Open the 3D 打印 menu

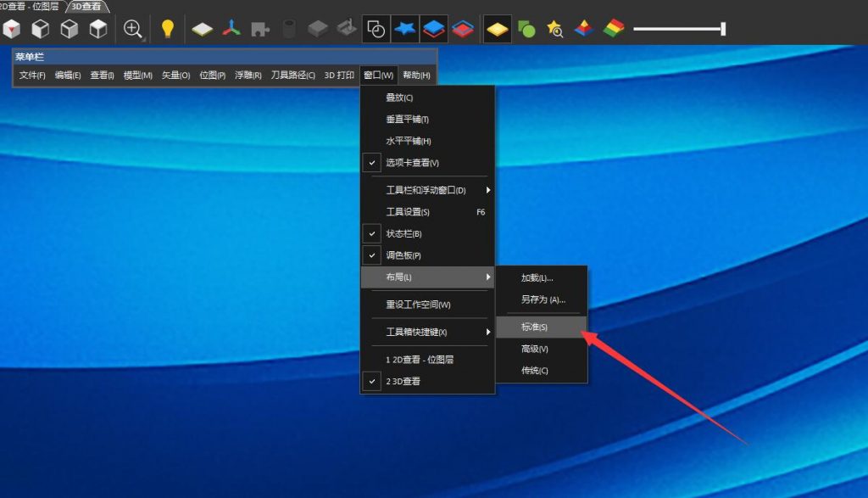(x=339, y=76)
